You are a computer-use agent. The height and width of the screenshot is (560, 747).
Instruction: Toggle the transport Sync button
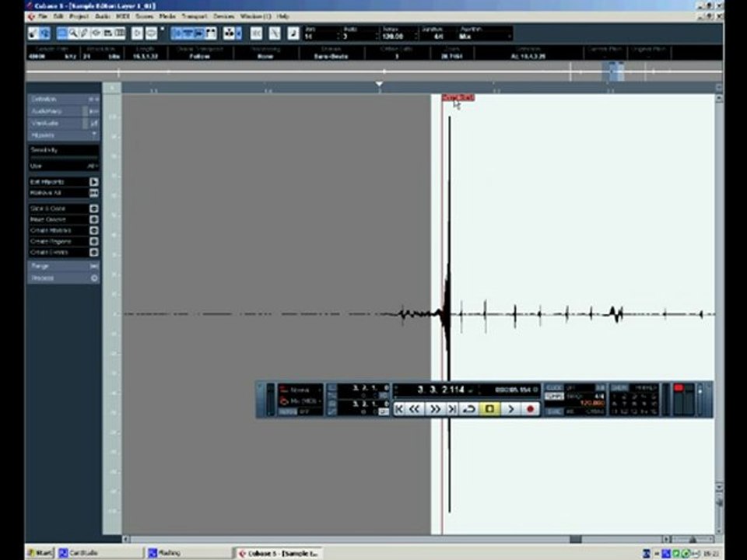[554, 411]
